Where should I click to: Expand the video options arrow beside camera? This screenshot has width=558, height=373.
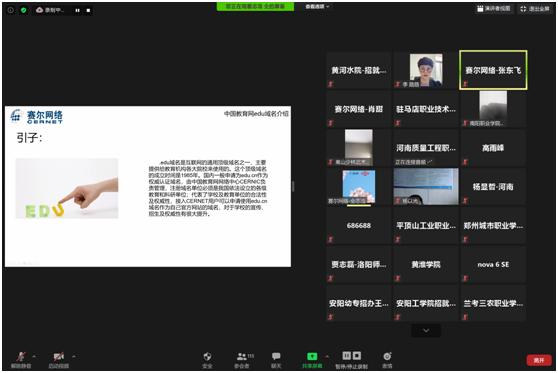click(74, 356)
